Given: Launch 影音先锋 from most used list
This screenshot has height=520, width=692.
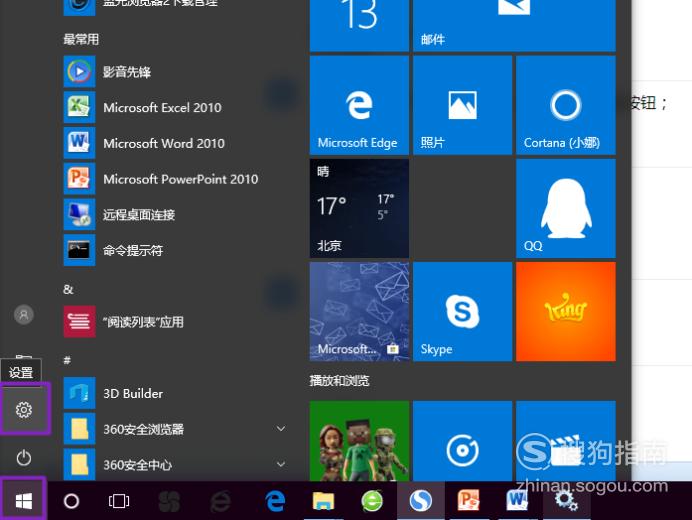Looking at the screenshot, I should point(176,72).
